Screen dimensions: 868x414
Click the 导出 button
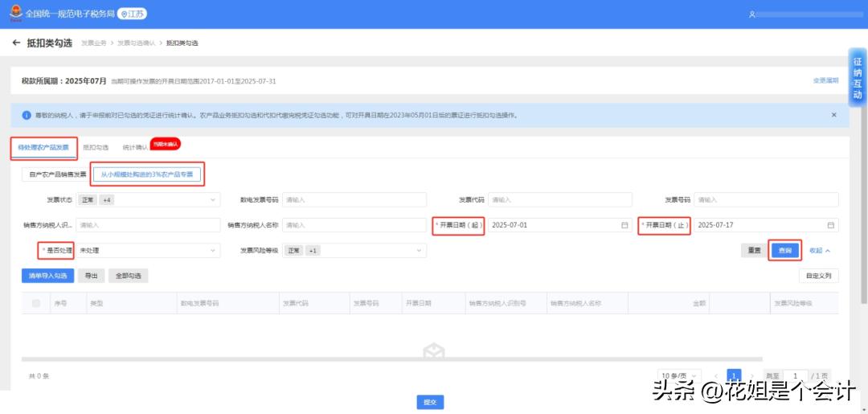pyautogui.click(x=91, y=276)
